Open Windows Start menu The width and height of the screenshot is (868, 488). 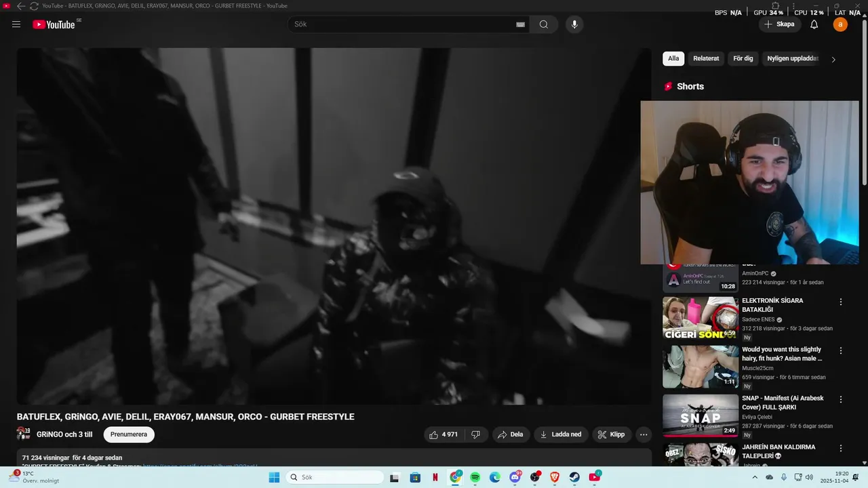274,477
